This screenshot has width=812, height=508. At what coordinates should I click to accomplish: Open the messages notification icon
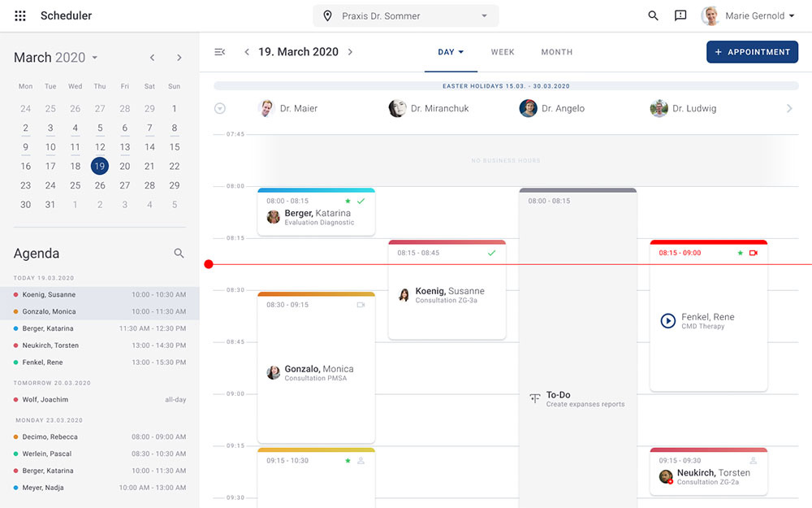pyautogui.click(x=680, y=16)
